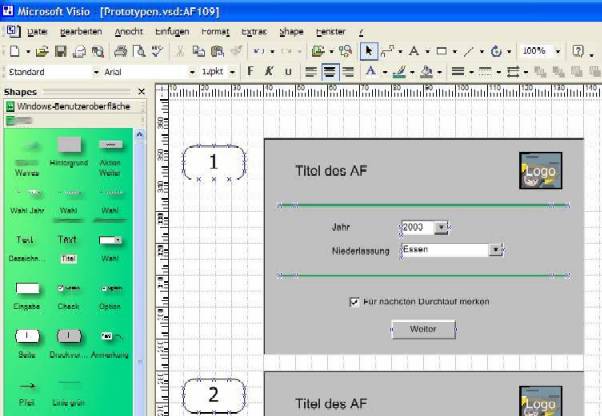Viewport: 602px width, 416px height.
Task: Expand the Jahr 2003 combo box arrow
Action: coord(441,227)
